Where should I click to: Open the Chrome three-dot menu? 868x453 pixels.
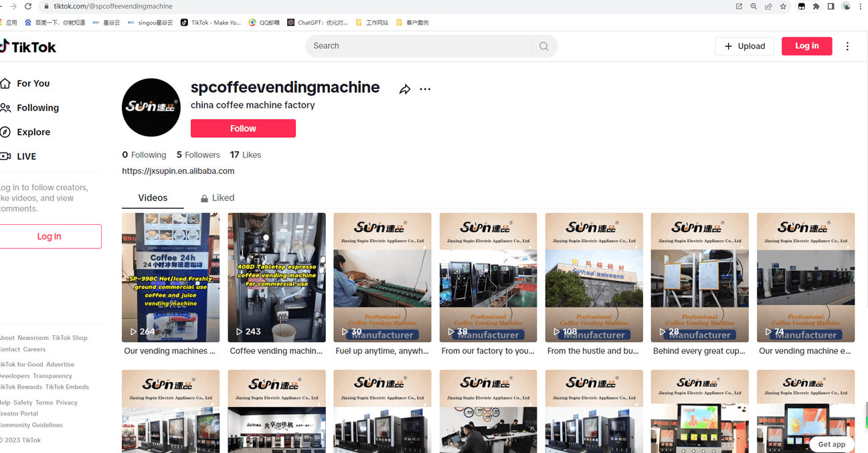(861, 7)
